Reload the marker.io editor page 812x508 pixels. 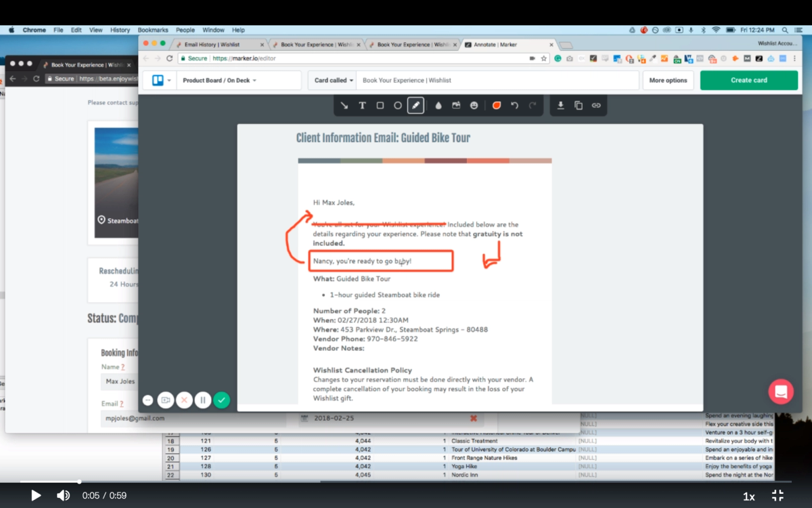[x=169, y=59]
